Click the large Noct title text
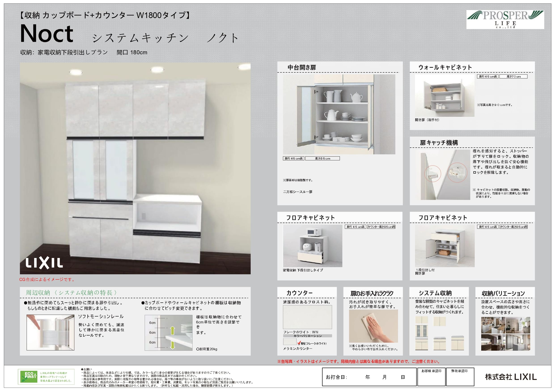Screen dimensions: 555x392 point(47,34)
